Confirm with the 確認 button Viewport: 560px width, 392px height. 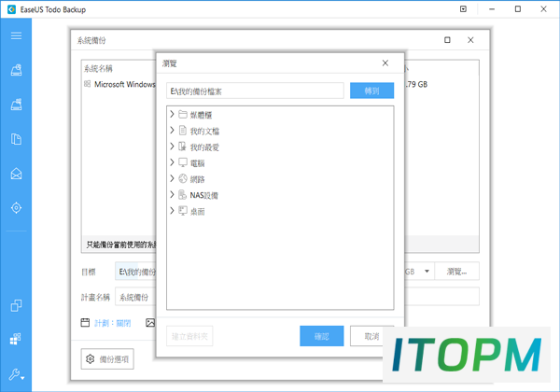322,336
